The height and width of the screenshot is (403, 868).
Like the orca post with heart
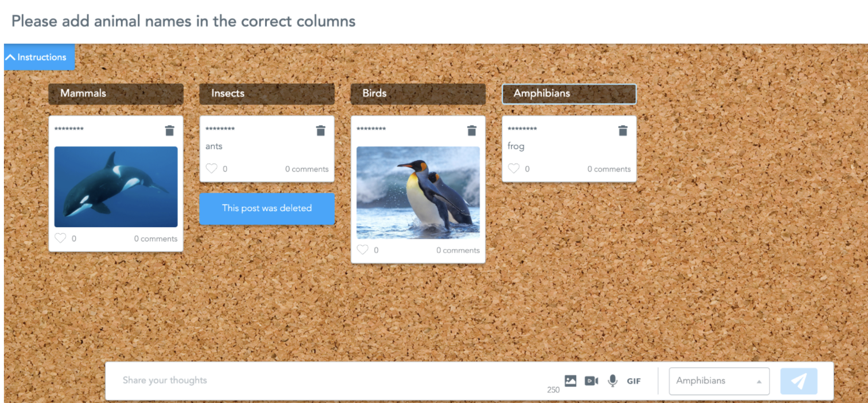(x=60, y=238)
